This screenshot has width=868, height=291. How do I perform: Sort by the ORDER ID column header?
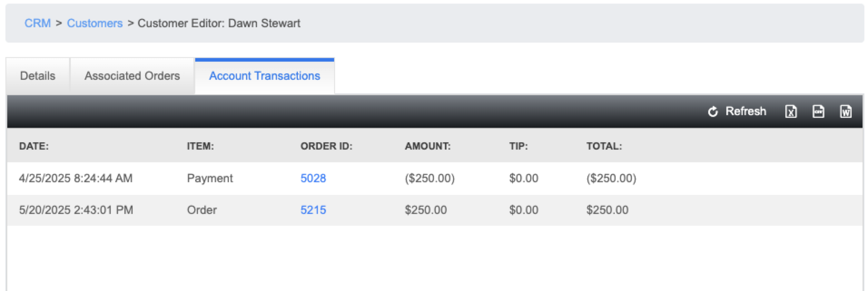[x=326, y=146]
